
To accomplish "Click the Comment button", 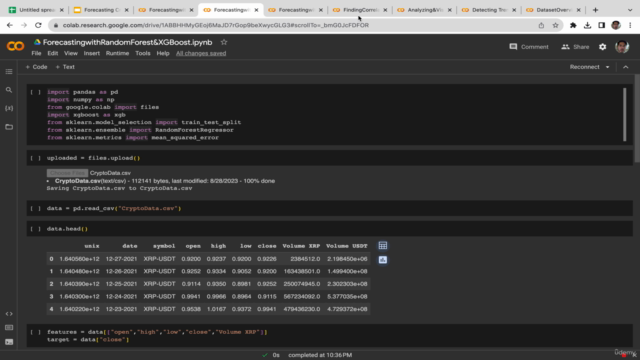I will click(529, 47).
